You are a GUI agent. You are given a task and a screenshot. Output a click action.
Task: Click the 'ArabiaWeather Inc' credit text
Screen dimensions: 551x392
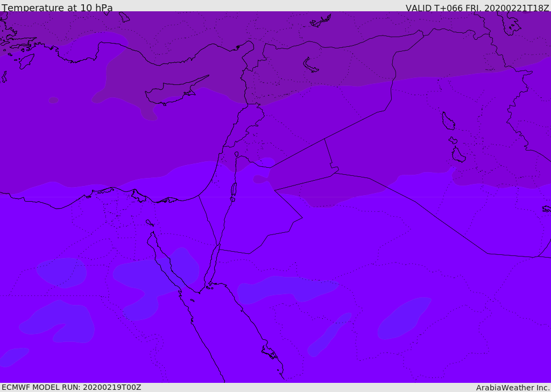(x=512, y=388)
